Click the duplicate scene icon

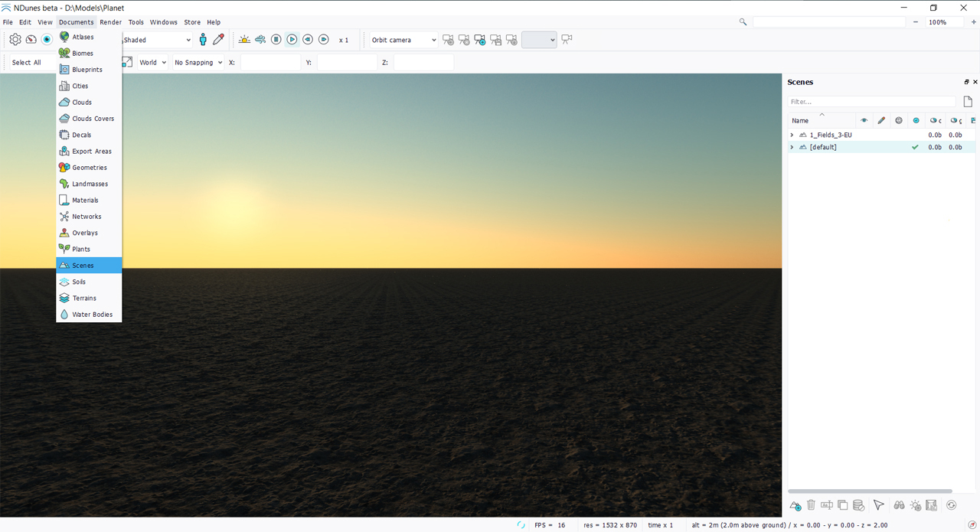pos(842,505)
